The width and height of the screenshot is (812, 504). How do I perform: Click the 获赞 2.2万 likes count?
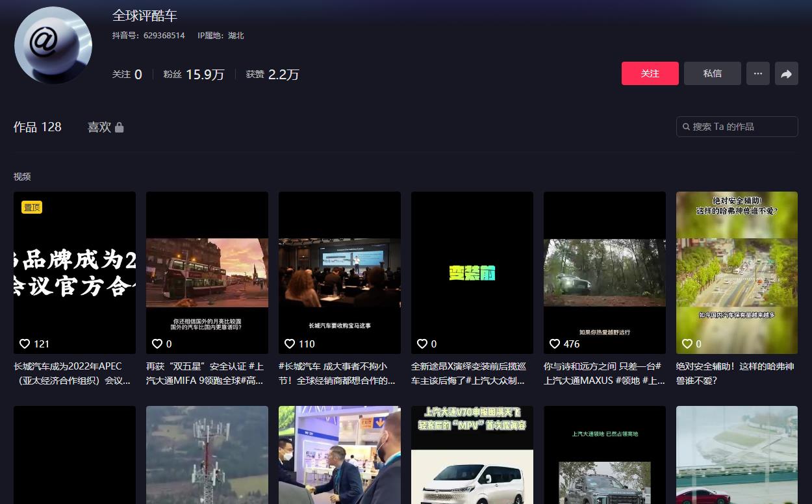coord(272,75)
